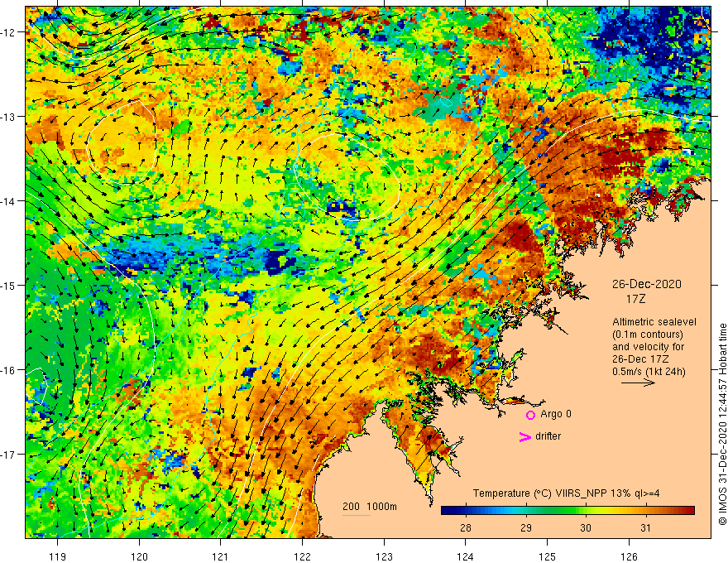Click the '26-Dec-2020' date label
This screenshot has width=728, height=563.
tap(646, 284)
